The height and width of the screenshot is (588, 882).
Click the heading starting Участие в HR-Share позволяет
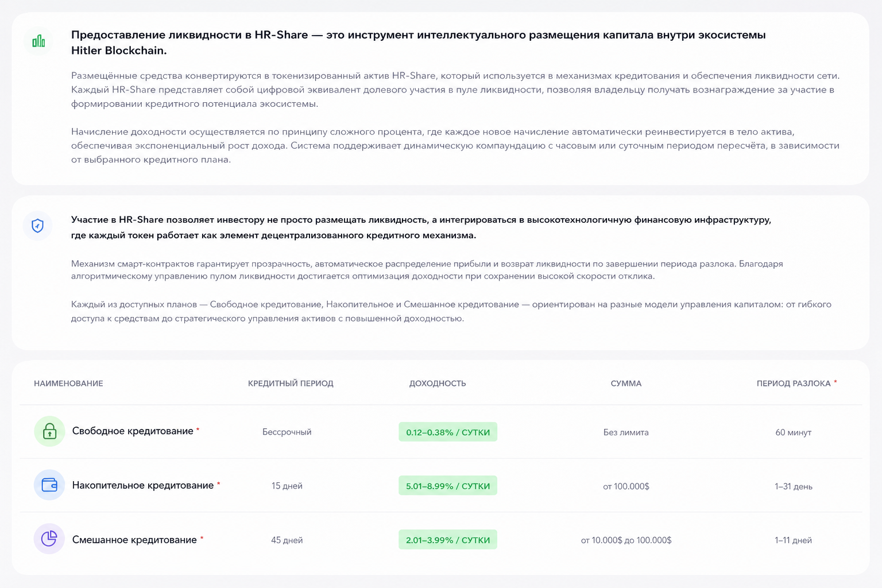coord(421,227)
